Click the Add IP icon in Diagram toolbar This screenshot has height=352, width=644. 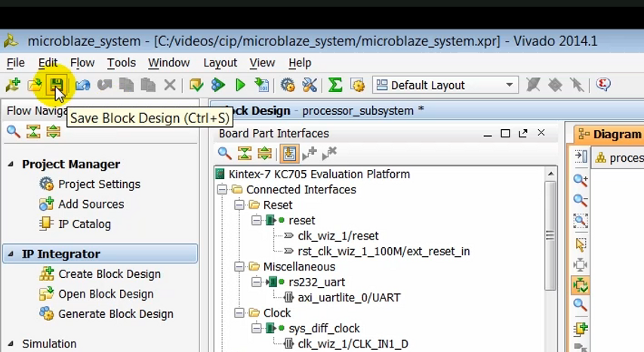coord(581,329)
